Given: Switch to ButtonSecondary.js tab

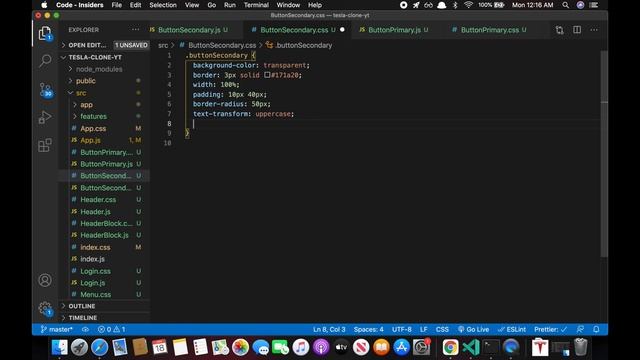Looking at the screenshot, I should pos(189,30).
